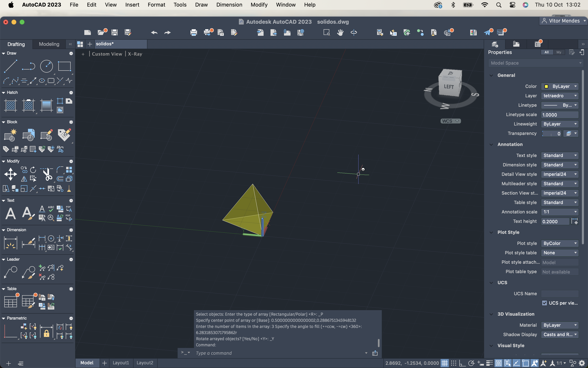Switch to the Layout1 tab

(x=121, y=363)
